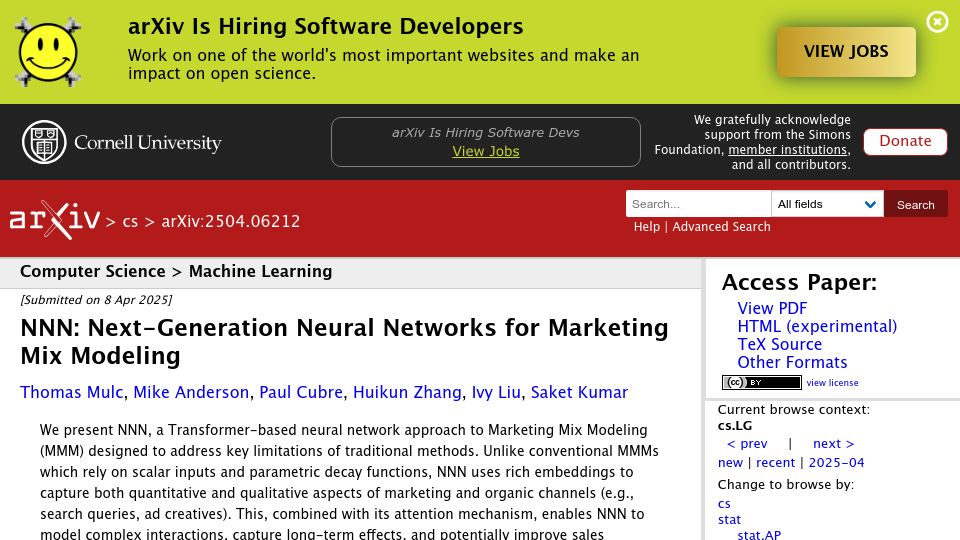Viewport: 960px width, 540px height.
Task: Open author Huikun Zhang
Action: click(407, 392)
